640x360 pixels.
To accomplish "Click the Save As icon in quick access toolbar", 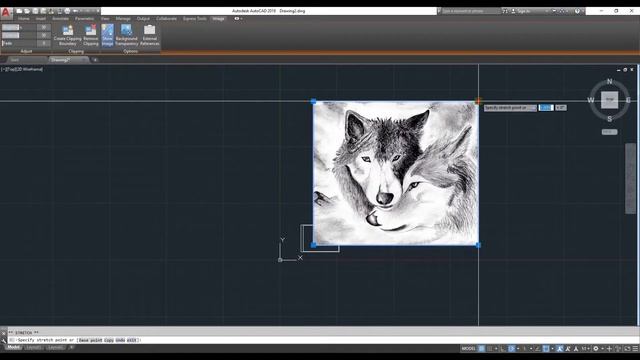I will point(43,11).
